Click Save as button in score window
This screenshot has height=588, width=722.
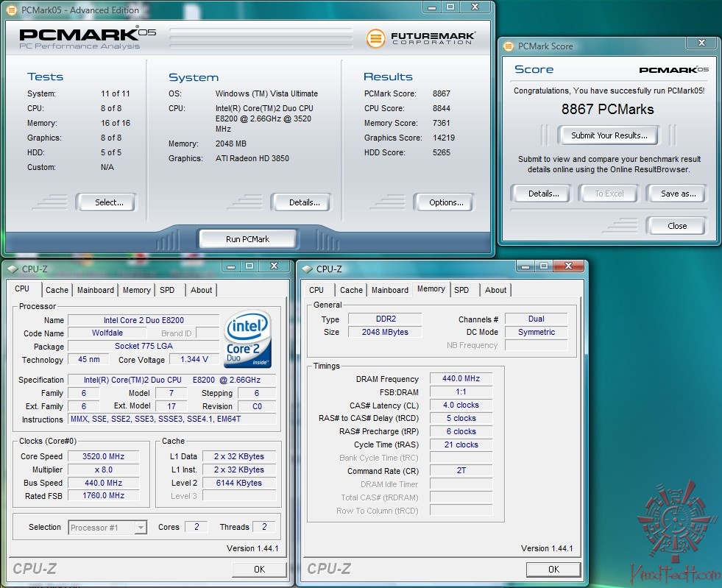[x=677, y=194]
